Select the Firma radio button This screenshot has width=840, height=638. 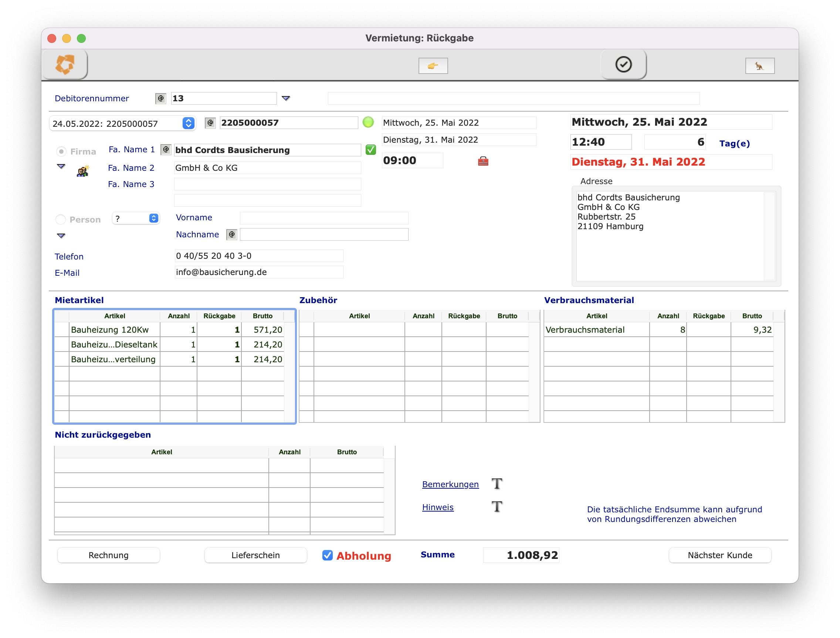(61, 152)
